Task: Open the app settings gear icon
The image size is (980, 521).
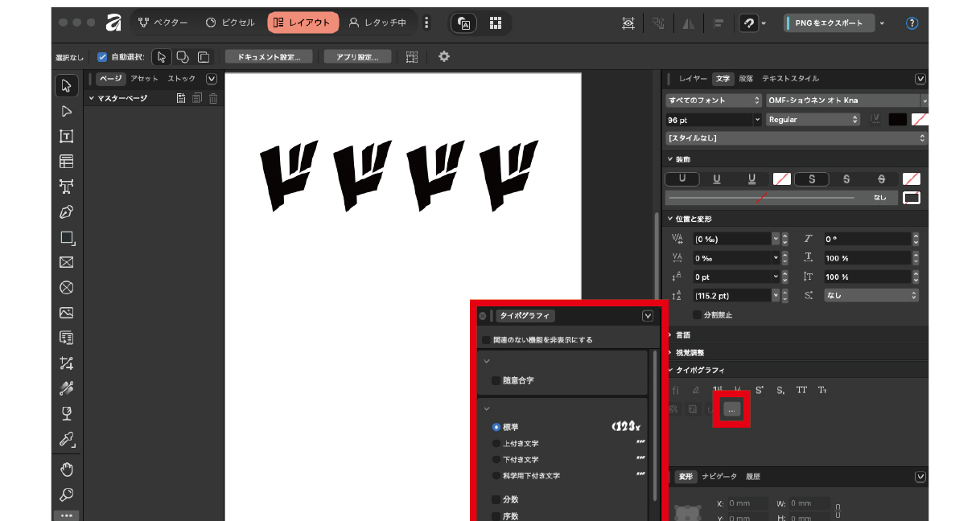Action: [x=443, y=56]
